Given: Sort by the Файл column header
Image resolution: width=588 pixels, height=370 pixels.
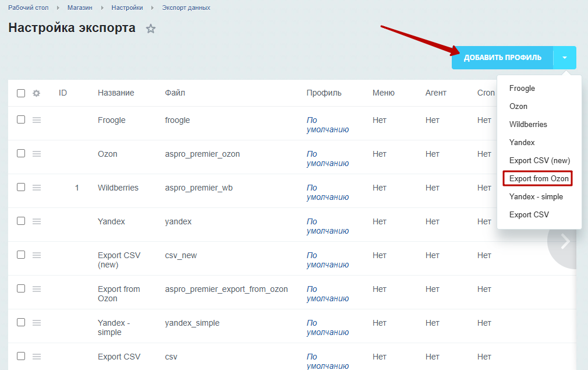Looking at the screenshot, I should pos(175,93).
